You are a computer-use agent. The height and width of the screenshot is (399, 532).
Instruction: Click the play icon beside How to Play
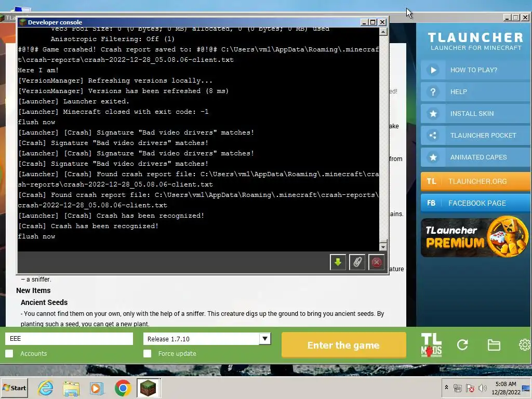point(433,70)
